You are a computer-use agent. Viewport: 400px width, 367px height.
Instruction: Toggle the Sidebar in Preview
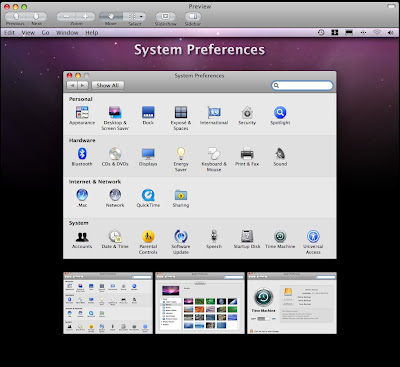tap(193, 16)
